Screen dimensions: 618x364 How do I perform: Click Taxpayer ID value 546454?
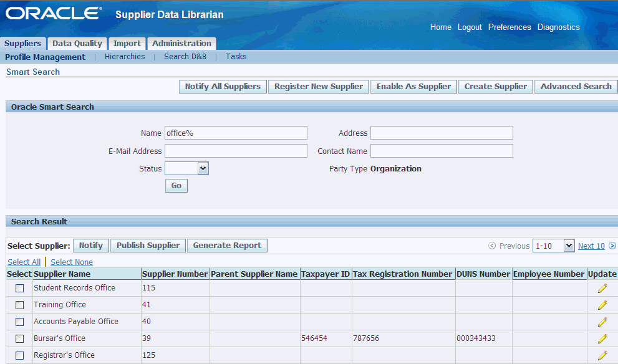(x=314, y=338)
